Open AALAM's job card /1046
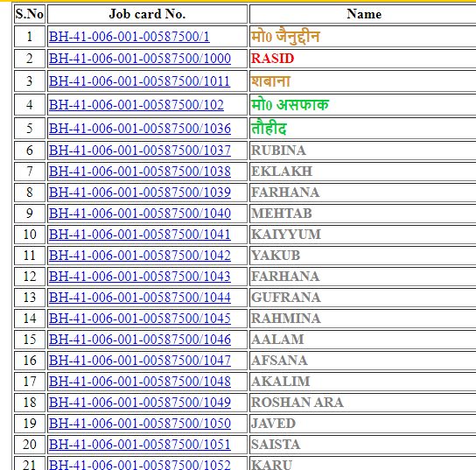Screen dimensions: 476x470 click(140, 340)
